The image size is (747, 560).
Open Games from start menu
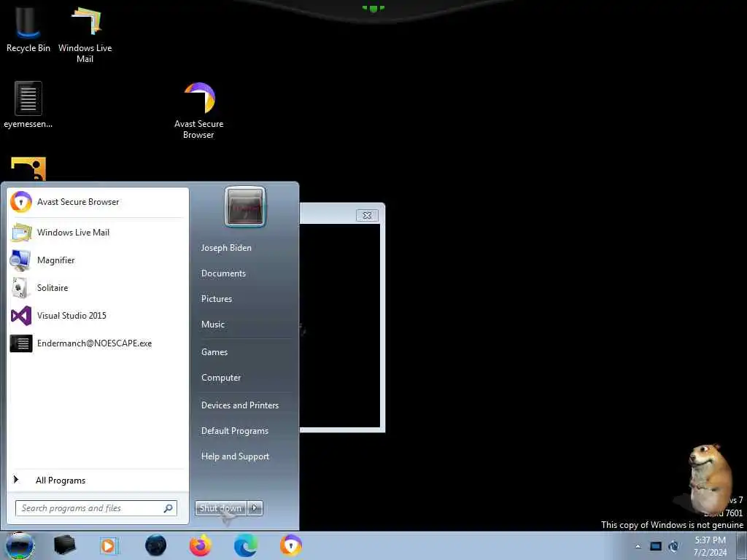[x=214, y=352]
